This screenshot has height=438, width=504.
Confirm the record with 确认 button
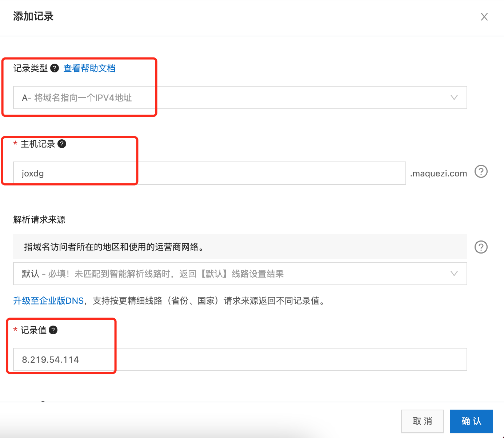pos(471,421)
